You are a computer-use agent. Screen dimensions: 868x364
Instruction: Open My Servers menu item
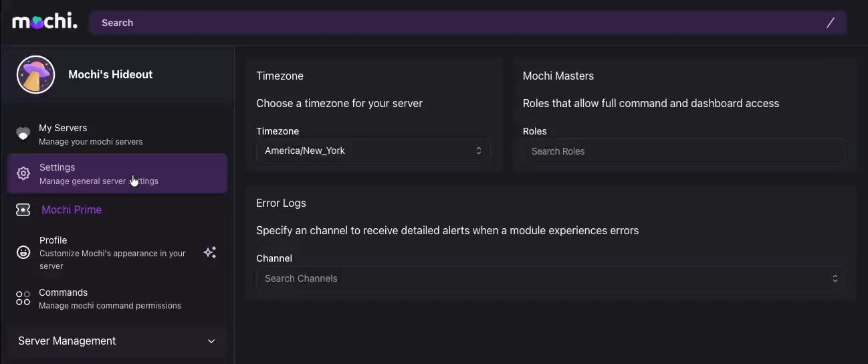coord(90,134)
